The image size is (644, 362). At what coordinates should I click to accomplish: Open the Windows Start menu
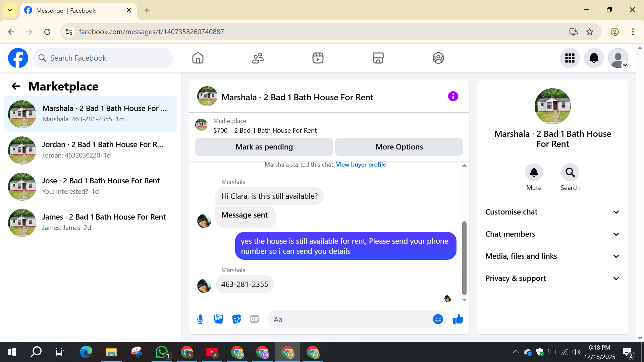(x=12, y=352)
